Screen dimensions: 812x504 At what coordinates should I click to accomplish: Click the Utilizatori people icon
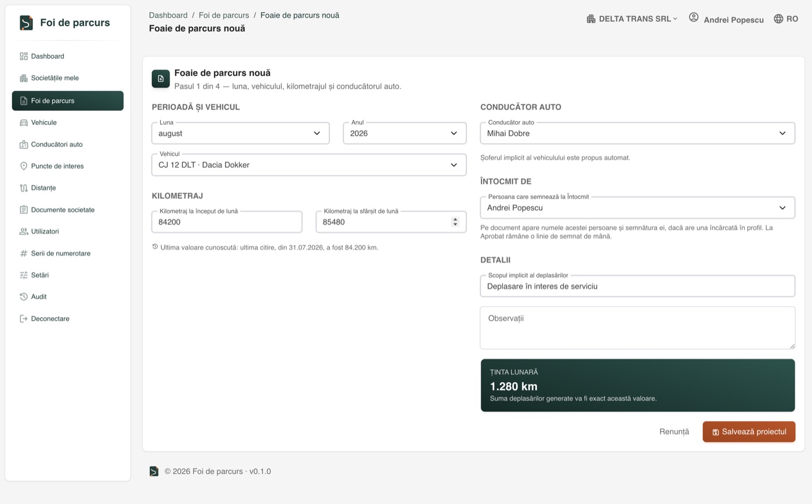click(x=24, y=231)
